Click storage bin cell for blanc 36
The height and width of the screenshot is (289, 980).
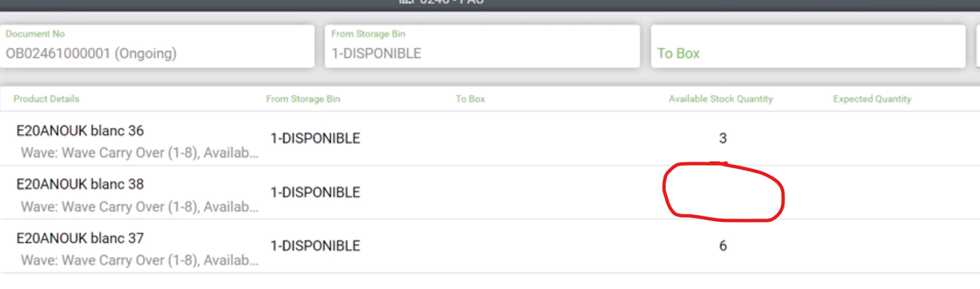[x=315, y=138]
